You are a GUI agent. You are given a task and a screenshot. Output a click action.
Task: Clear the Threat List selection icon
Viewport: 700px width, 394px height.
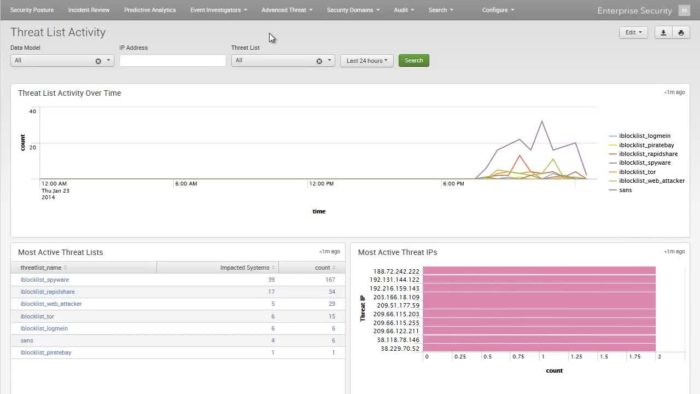(x=319, y=61)
